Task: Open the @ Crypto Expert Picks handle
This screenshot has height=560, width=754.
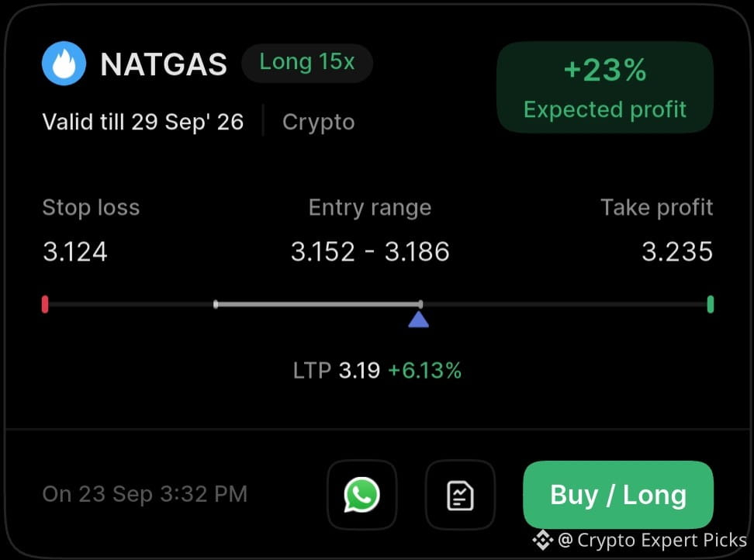Action: [x=652, y=541]
